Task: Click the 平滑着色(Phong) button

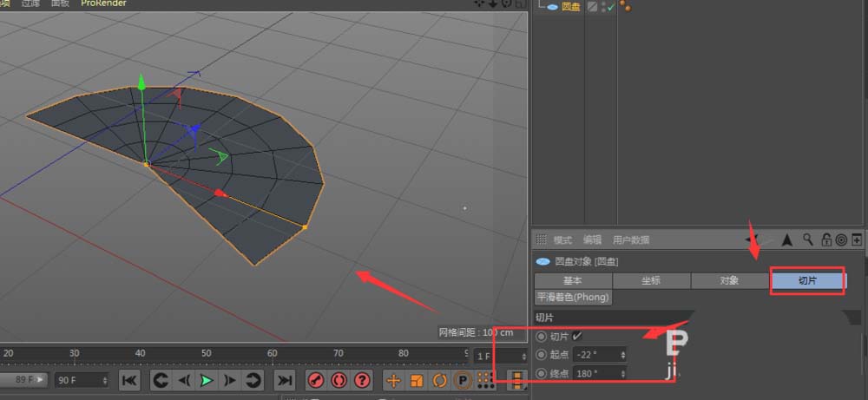Action: 572,297
